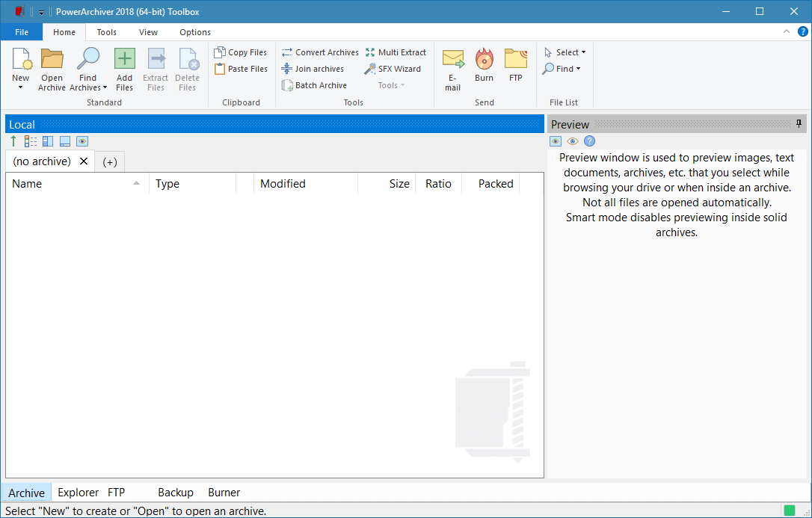The width and height of the screenshot is (812, 518).
Task: Open the File menu
Action: coord(22,32)
